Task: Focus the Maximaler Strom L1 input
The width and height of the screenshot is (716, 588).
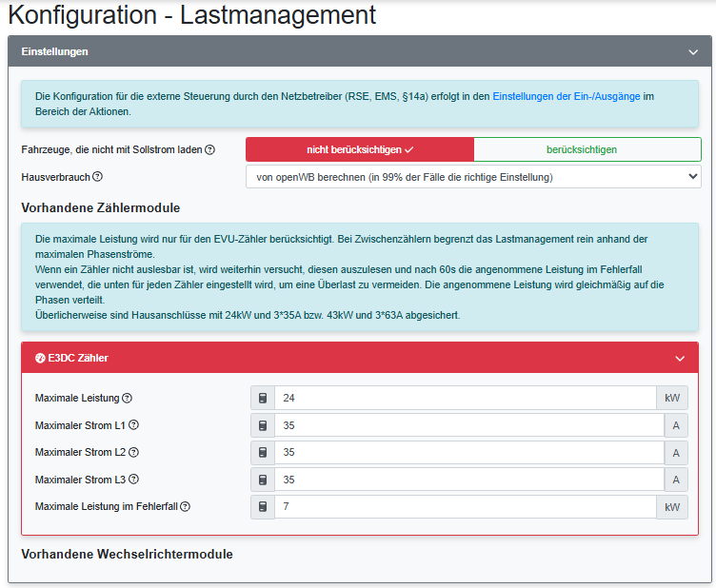Action: point(469,425)
